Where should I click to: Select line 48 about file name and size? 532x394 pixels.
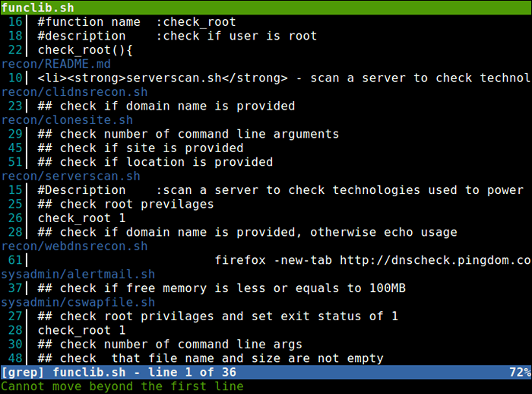tap(211, 358)
